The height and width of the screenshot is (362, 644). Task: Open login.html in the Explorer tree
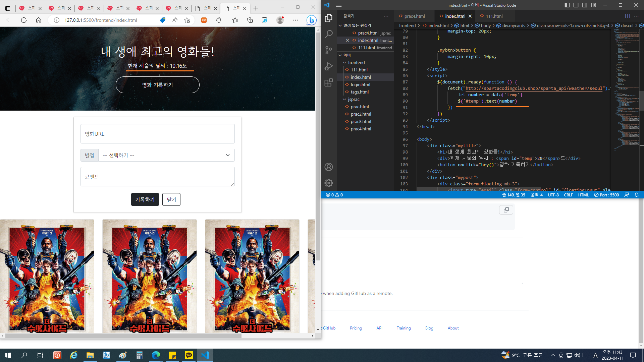point(361,84)
